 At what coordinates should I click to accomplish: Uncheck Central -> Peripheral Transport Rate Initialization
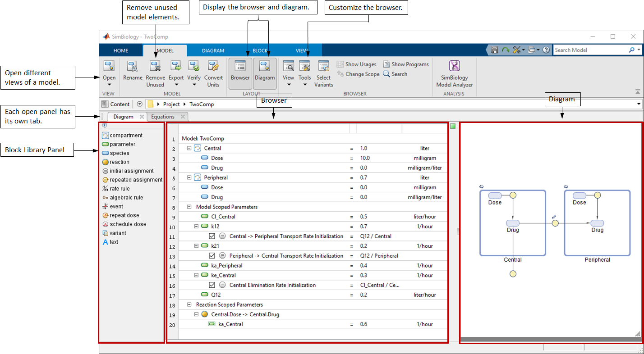pyautogui.click(x=212, y=236)
